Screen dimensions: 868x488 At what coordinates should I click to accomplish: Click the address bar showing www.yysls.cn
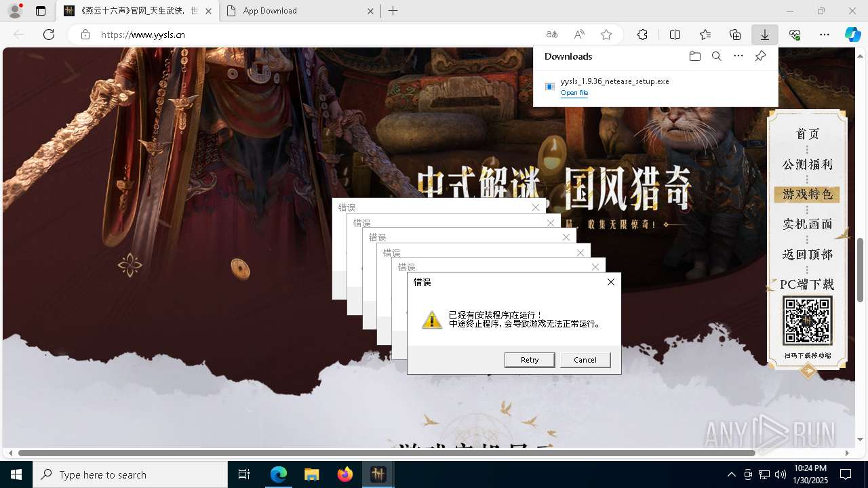319,35
